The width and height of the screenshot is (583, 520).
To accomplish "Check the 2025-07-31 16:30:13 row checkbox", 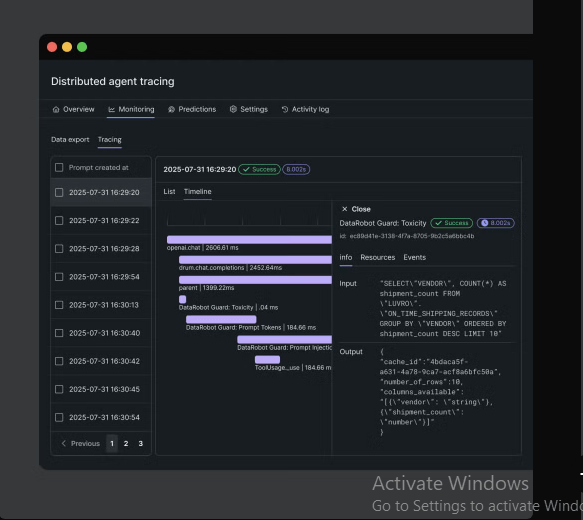I will pyautogui.click(x=59, y=305).
